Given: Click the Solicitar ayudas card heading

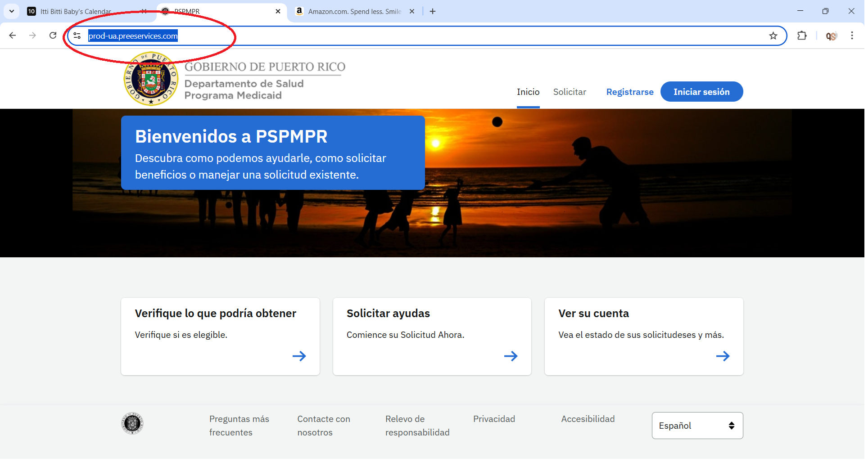Looking at the screenshot, I should 388,314.
